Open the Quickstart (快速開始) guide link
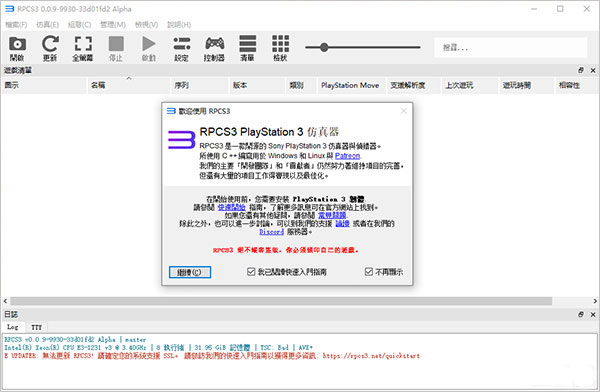This screenshot has height=392, width=600. click(x=232, y=207)
